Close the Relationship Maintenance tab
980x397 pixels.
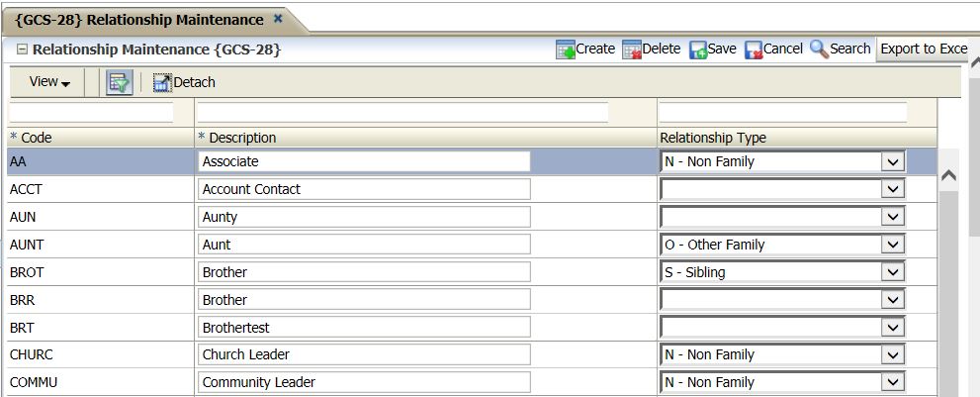pos(278,19)
